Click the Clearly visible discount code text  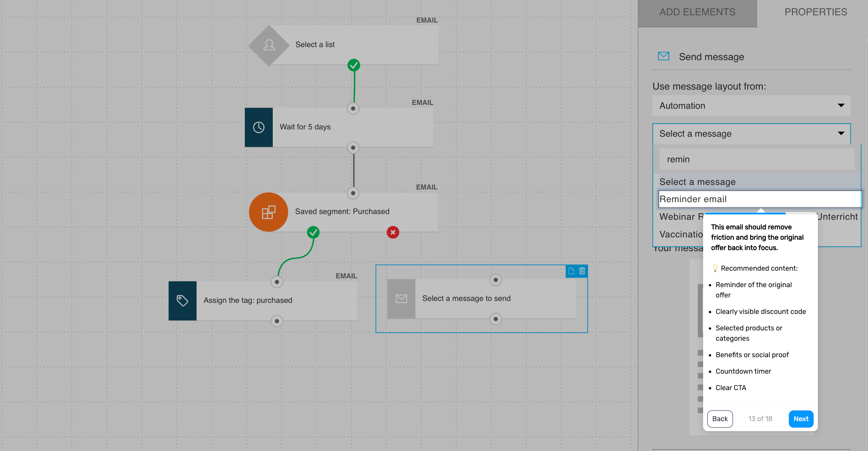pos(761,312)
